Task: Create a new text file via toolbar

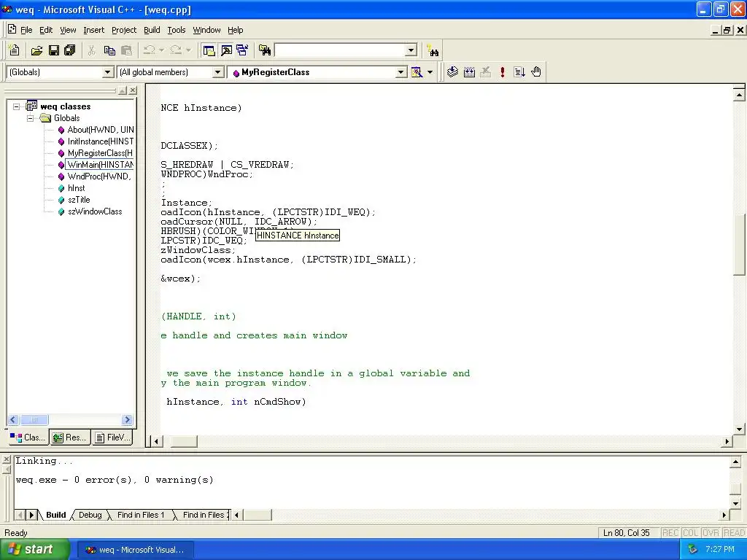Action: click(x=15, y=50)
